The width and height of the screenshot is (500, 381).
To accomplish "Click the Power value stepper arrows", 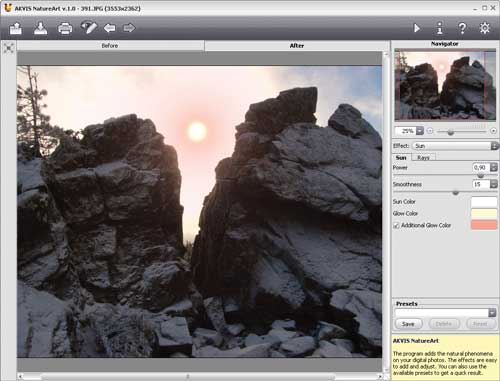I will pos(494,167).
